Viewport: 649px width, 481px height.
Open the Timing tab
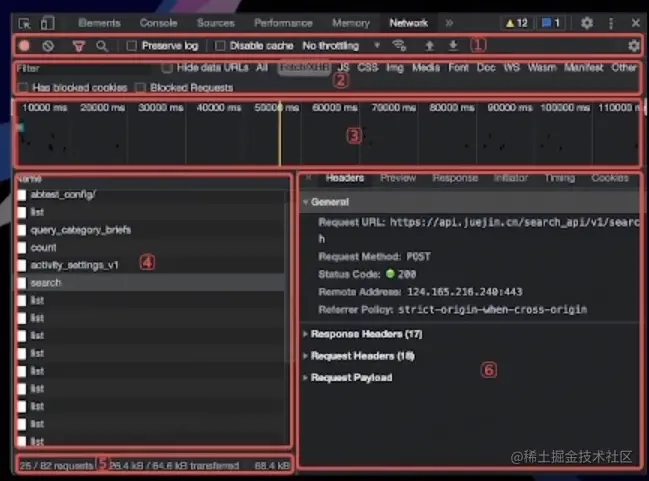pyautogui.click(x=560, y=178)
